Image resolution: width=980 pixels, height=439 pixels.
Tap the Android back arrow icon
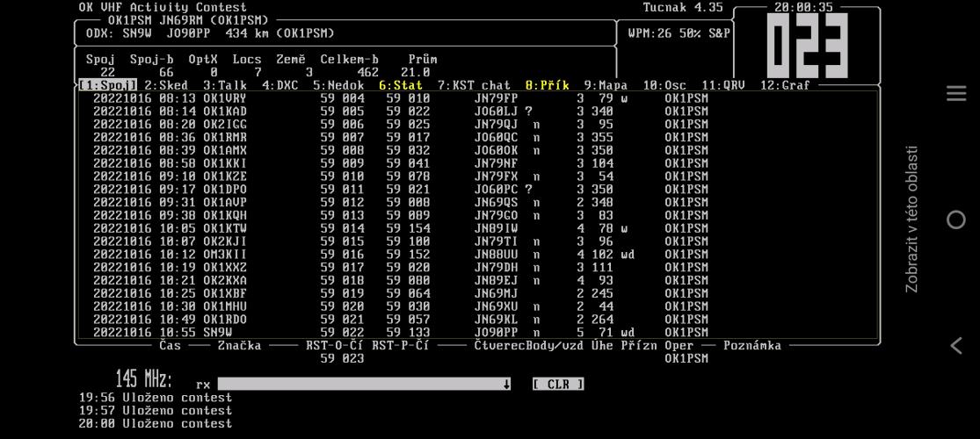[955, 346]
